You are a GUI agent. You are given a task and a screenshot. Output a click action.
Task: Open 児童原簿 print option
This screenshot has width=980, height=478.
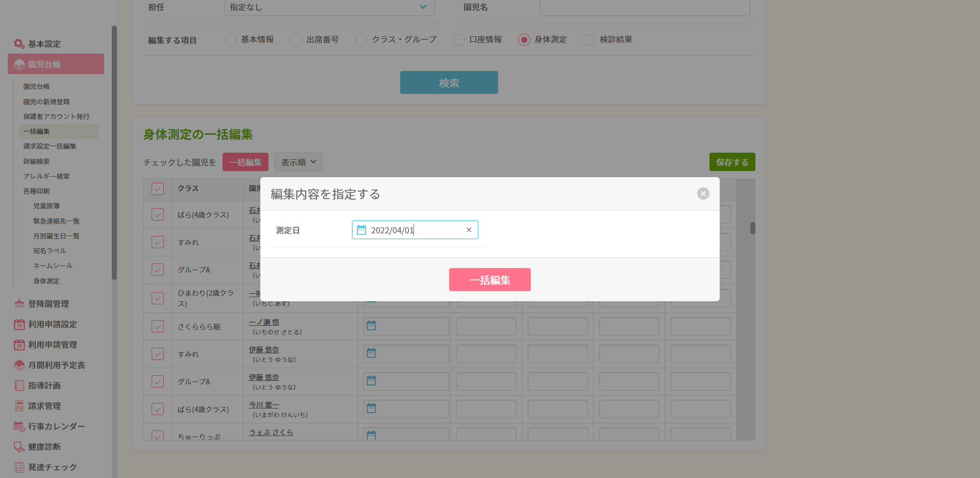pos(46,206)
